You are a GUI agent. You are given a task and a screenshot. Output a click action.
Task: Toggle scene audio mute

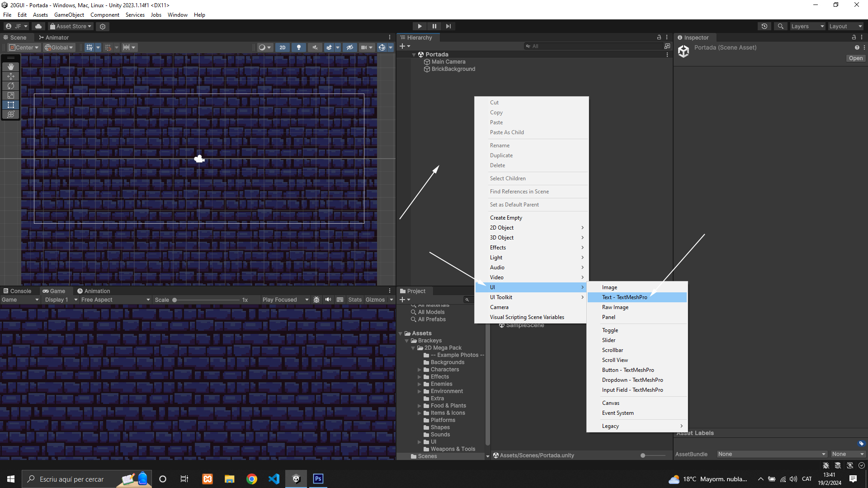coord(315,47)
